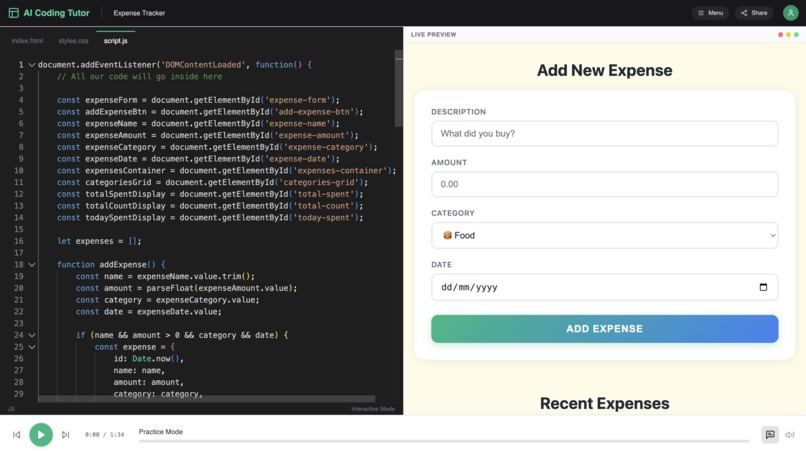Select the script.js tab

[116, 41]
